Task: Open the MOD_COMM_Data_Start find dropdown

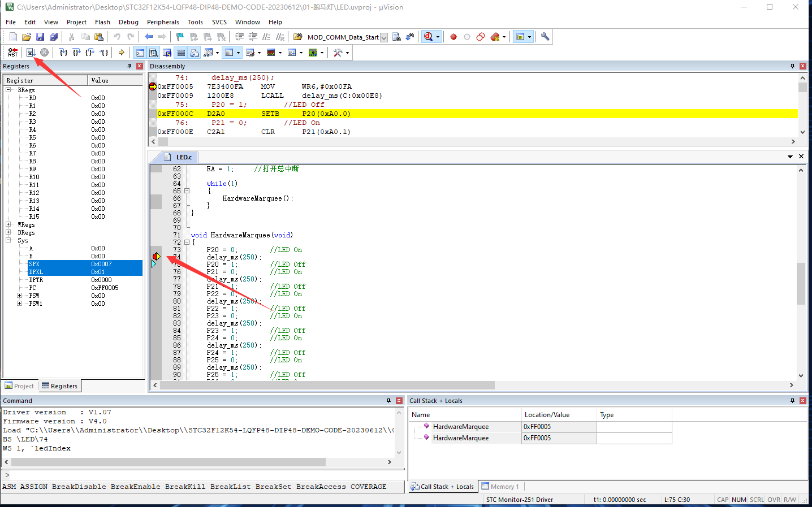Action: point(384,38)
